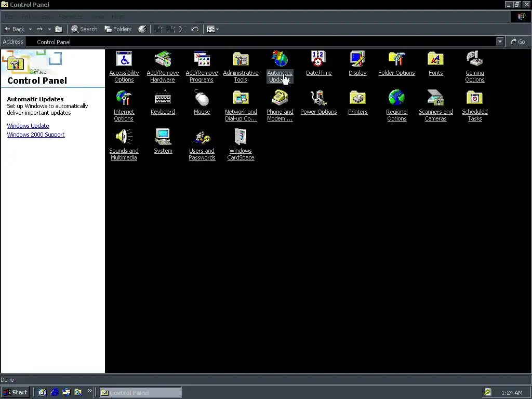Open the View menu
The image size is (532, 399).
[x=46, y=17]
